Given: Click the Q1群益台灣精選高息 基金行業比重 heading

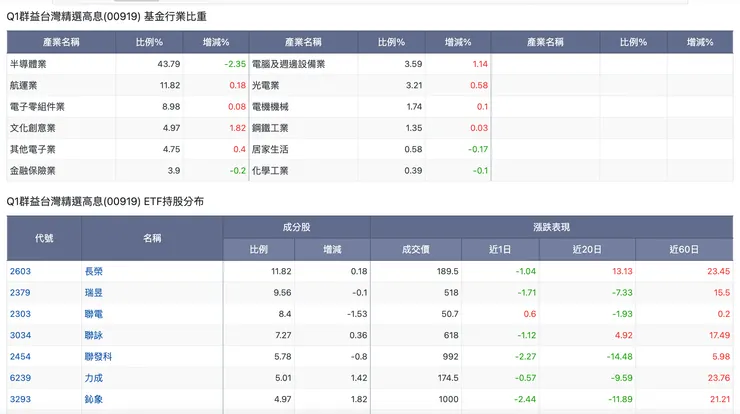Looking at the screenshot, I should [107, 17].
